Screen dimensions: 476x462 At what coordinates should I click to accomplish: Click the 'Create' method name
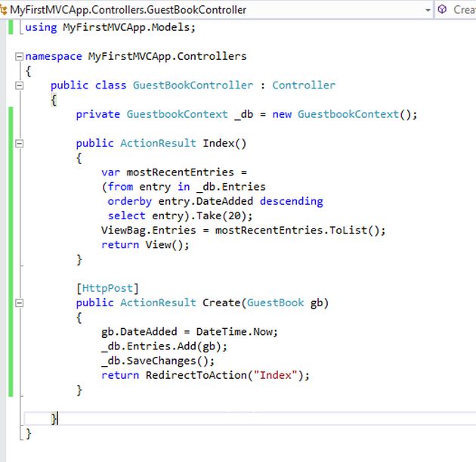221,303
